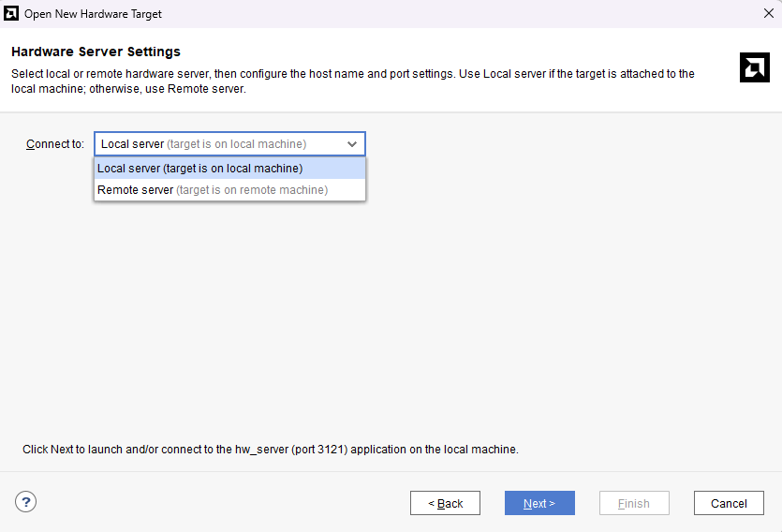
Task: Choose Remote server from the dropdown list
Action: (x=213, y=190)
